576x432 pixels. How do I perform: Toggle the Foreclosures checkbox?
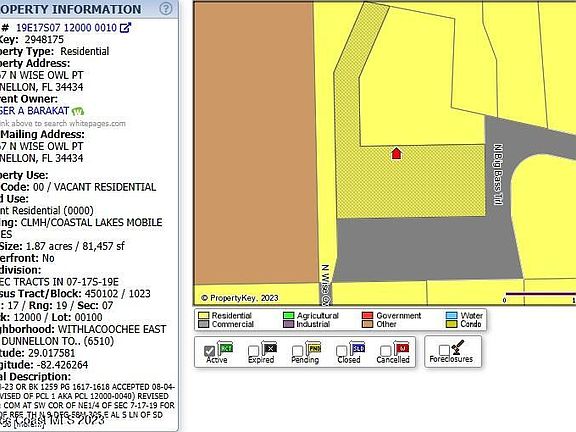click(444, 350)
